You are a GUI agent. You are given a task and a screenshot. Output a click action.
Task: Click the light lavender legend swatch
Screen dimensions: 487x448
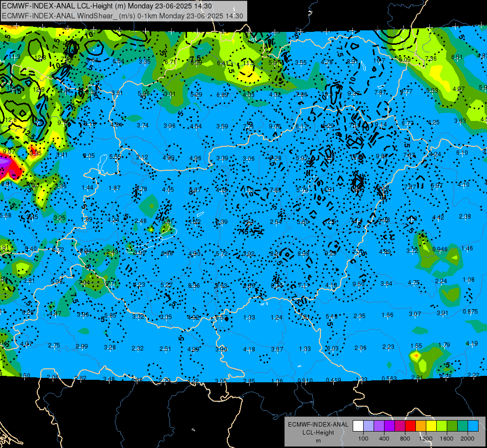368,426
